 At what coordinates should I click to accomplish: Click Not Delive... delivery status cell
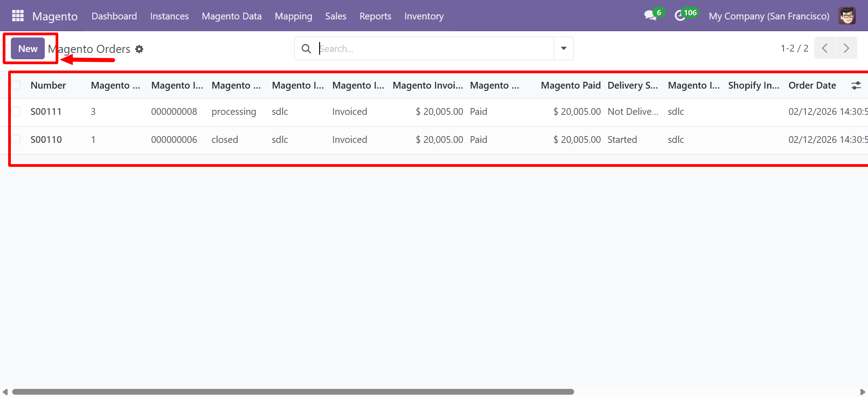point(633,112)
